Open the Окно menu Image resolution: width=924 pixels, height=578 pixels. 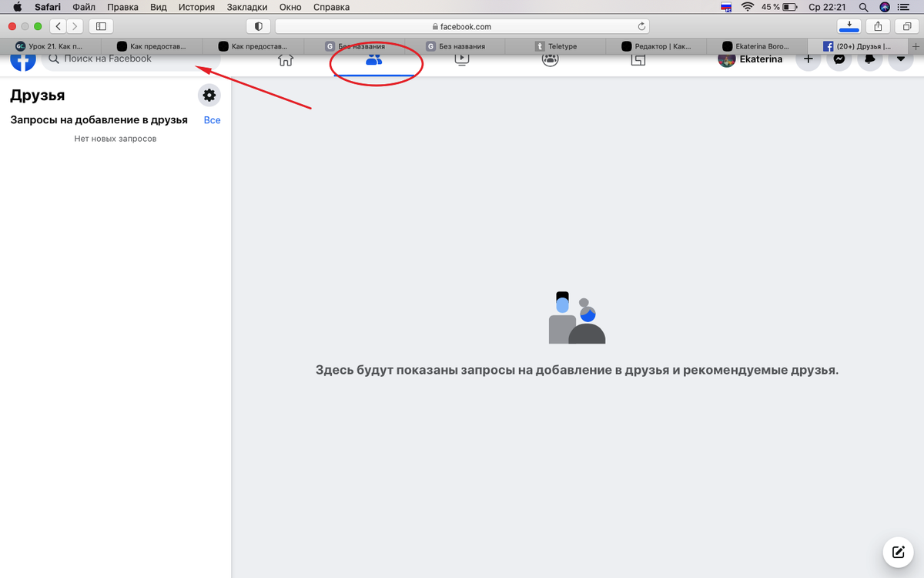tap(290, 7)
